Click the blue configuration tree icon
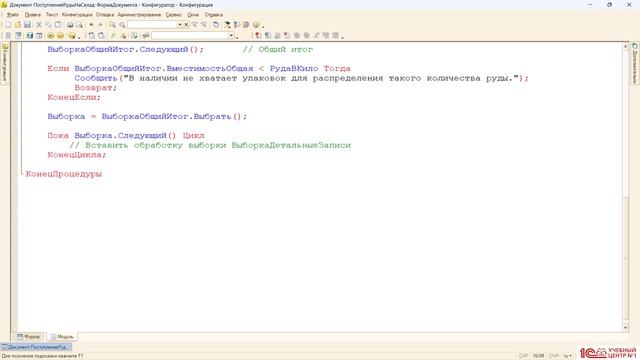Viewport: 640px width, 360px height. [29, 36]
